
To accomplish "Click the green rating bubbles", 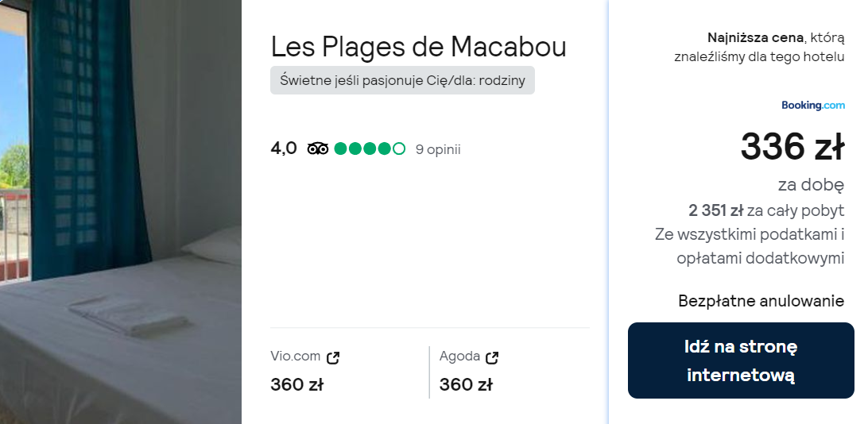I will [370, 148].
